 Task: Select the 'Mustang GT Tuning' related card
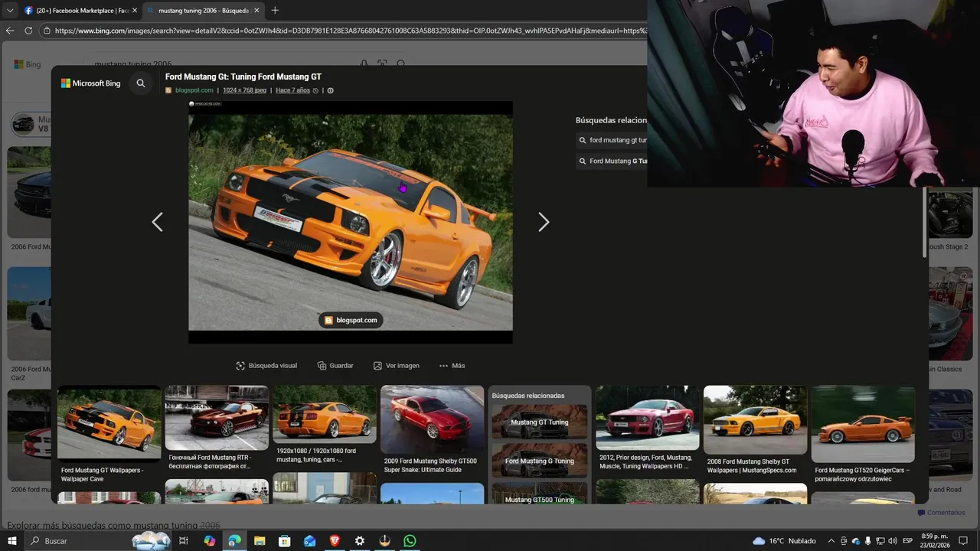pos(540,422)
